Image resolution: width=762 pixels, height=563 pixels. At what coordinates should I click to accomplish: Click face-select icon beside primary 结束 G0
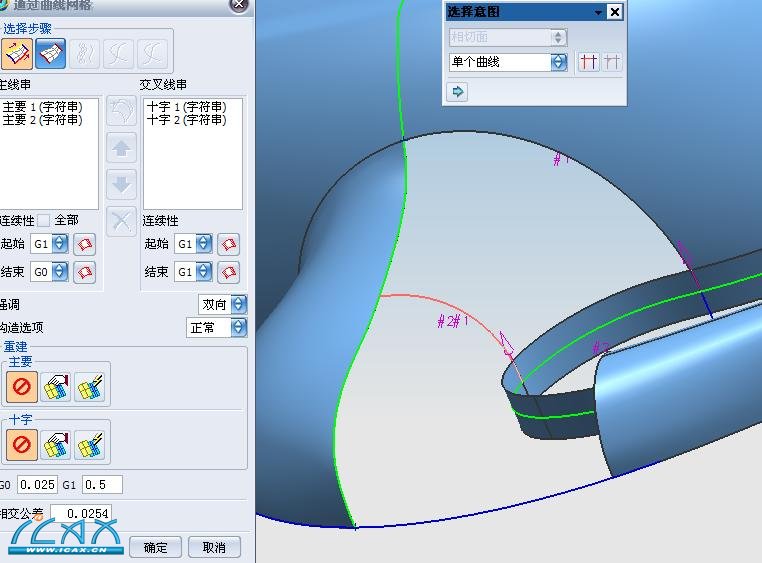(85, 272)
